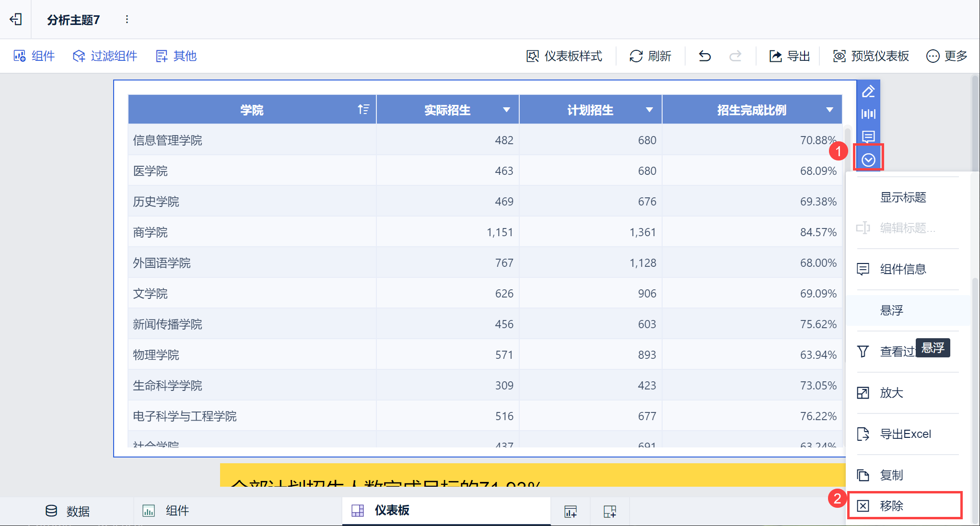Screen dimensions: 980x526
Task: Expand the 计划招生 column dropdown arrow
Action: pyautogui.click(x=649, y=110)
